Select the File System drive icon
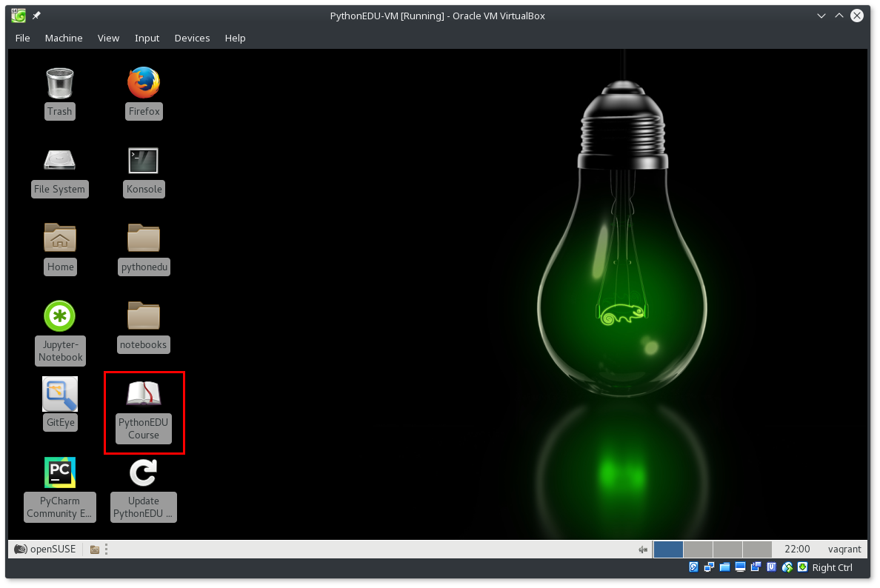Screen dimensions: 880x588 point(59,161)
